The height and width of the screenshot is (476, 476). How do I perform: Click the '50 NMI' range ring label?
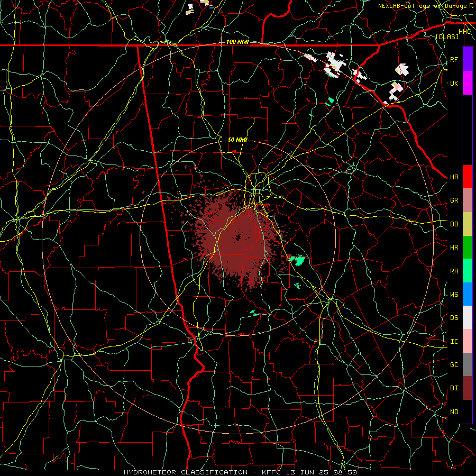point(237,140)
